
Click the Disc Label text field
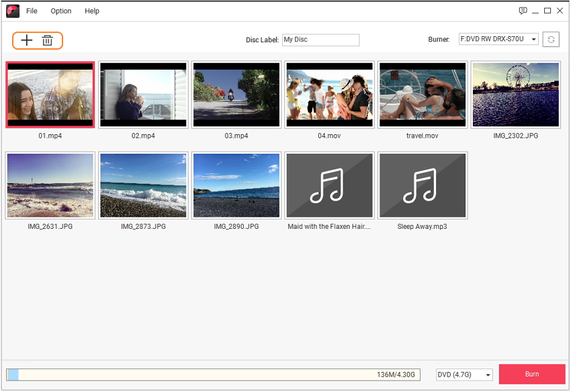point(320,40)
